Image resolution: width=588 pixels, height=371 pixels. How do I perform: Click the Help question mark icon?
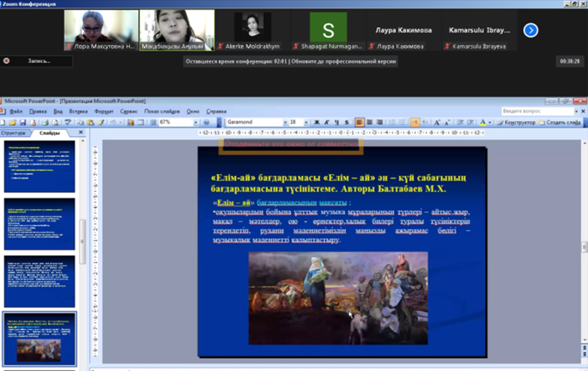[207, 122]
